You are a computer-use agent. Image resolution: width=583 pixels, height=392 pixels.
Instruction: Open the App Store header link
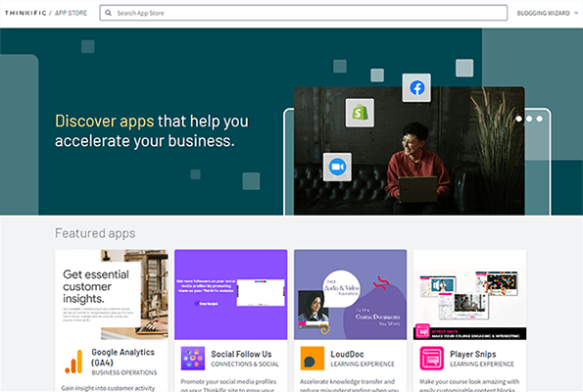pyautogui.click(x=71, y=13)
